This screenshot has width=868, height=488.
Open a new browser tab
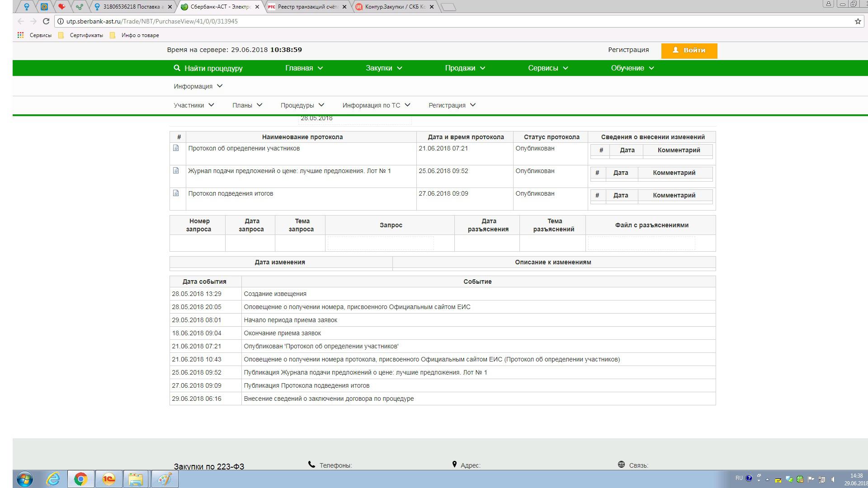coord(448,7)
